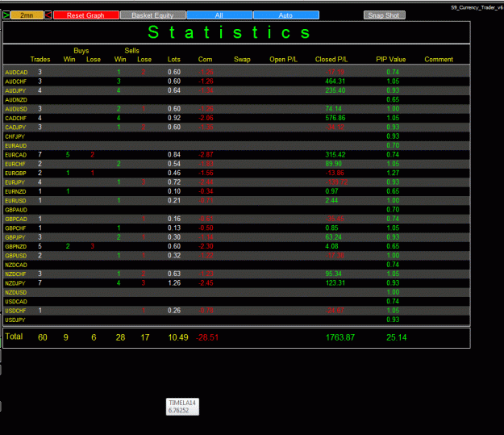Click the Buys group header
Viewport: 504px width, 435px height.
point(81,51)
